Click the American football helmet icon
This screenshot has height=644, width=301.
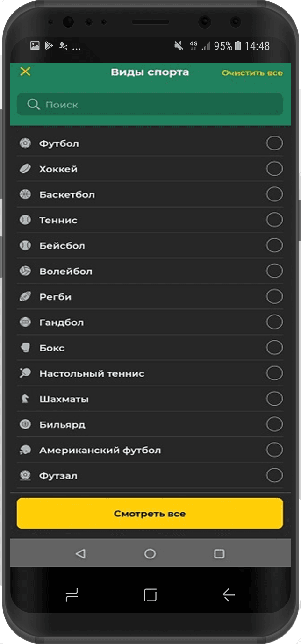click(25, 450)
